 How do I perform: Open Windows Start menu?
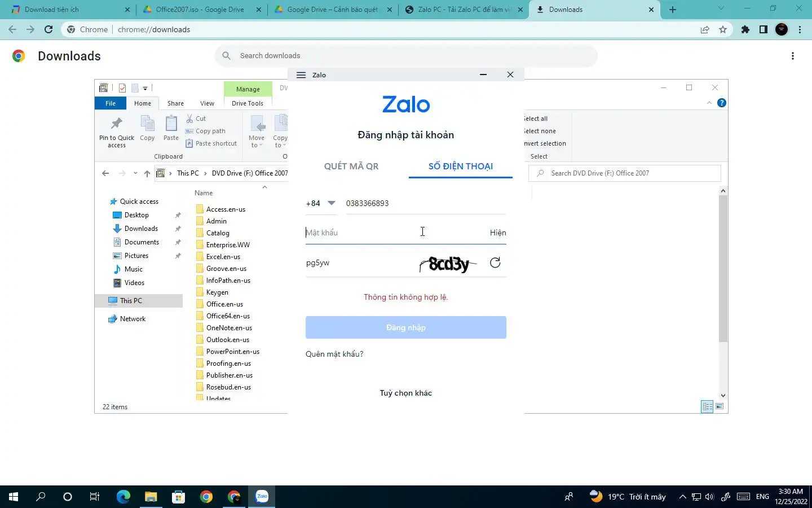coord(14,497)
